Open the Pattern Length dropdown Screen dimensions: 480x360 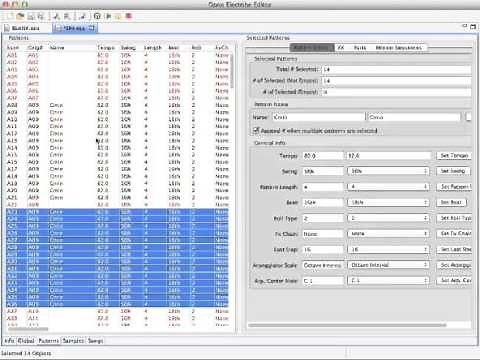point(388,187)
